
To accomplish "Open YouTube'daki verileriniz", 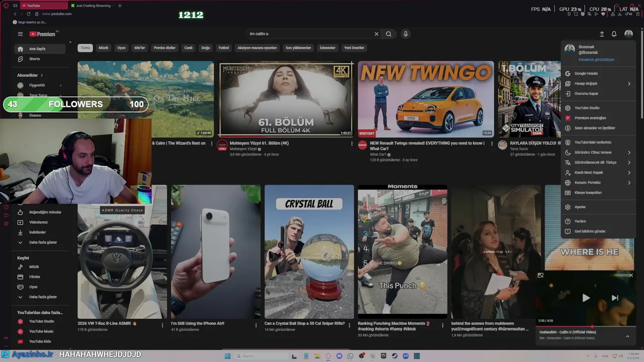I will click(x=598, y=142).
